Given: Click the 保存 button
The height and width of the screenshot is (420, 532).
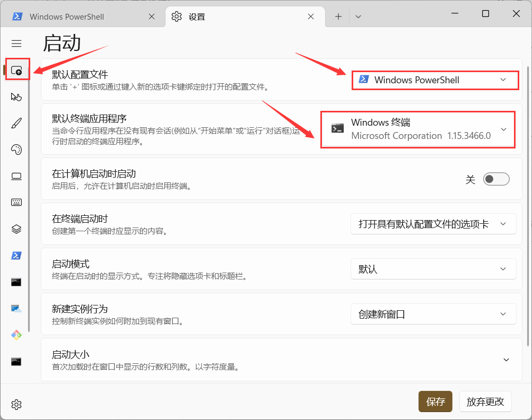Looking at the screenshot, I should [435, 402].
